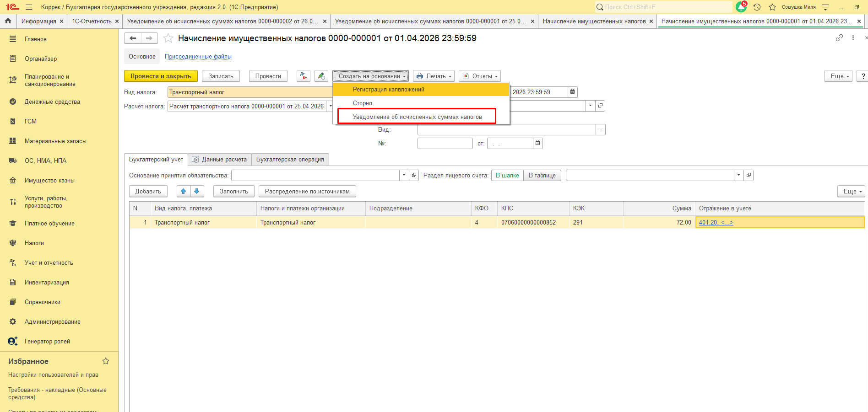The image size is (868, 412).
Task: Open Еще menu above the table
Action: [852, 191]
